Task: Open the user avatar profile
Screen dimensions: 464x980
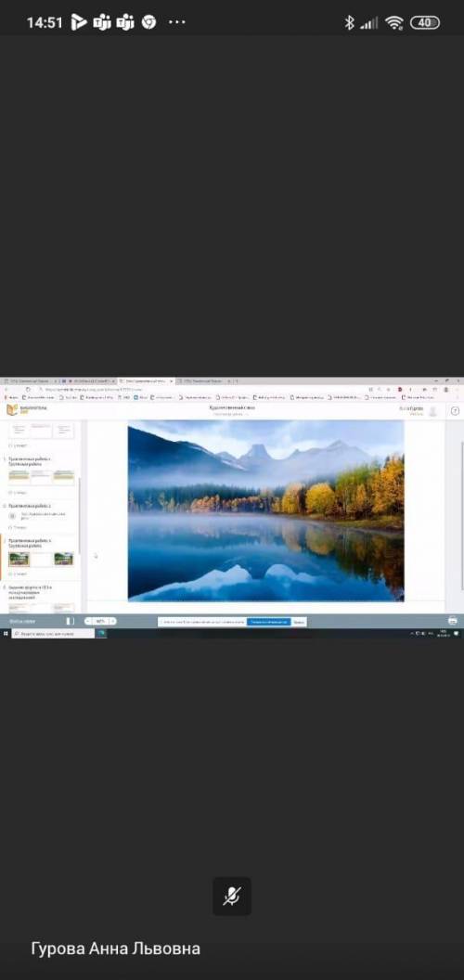Action: coord(432,410)
